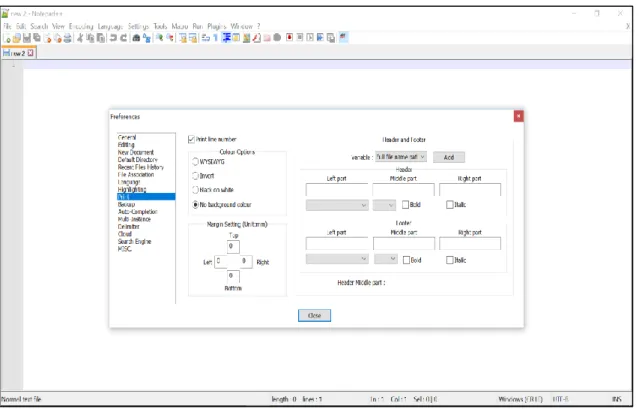Click the Add button next to Variable
639x409 pixels.
coord(449,158)
